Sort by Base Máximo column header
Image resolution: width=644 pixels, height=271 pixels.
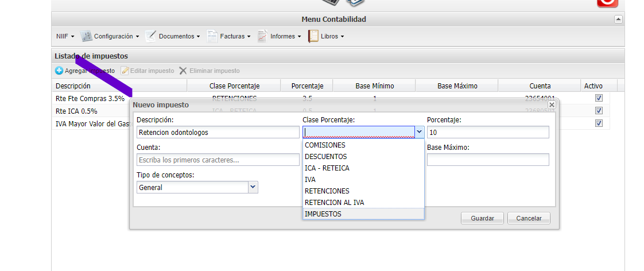[457, 86]
